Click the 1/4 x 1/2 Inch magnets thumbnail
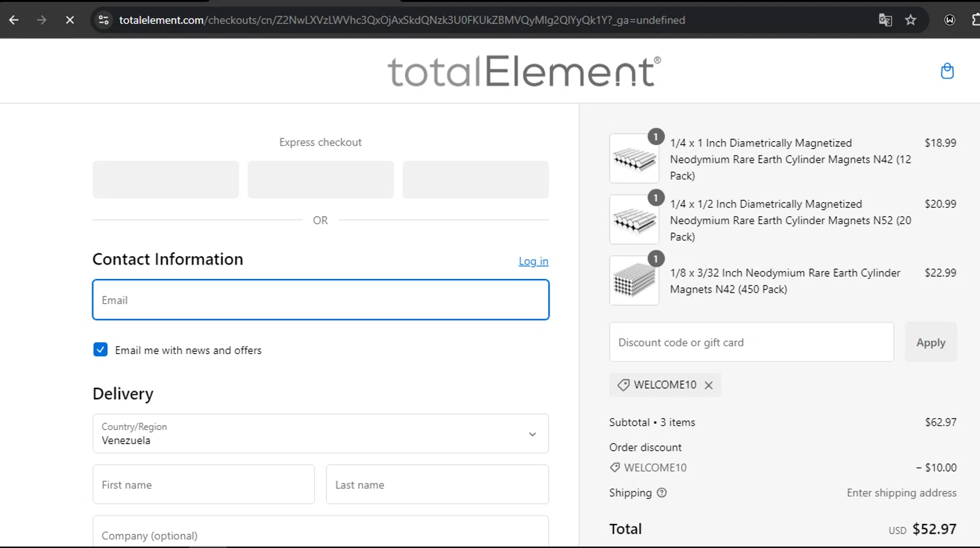 tap(634, 220)
